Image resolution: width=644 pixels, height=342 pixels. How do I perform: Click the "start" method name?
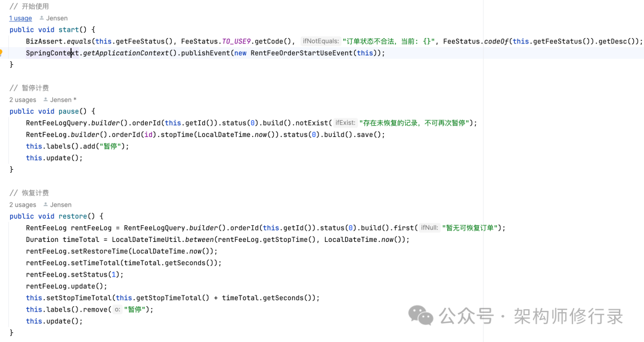pos(69,30)
